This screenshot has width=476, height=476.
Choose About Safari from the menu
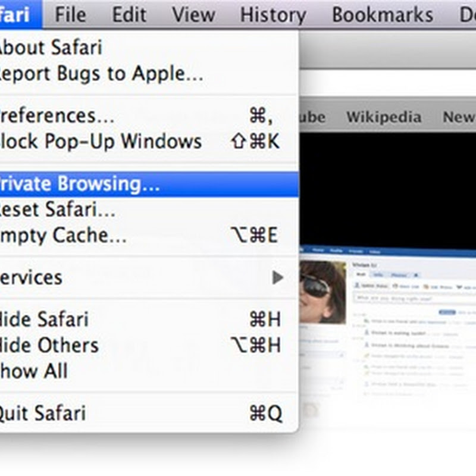[x=149, y=48]
